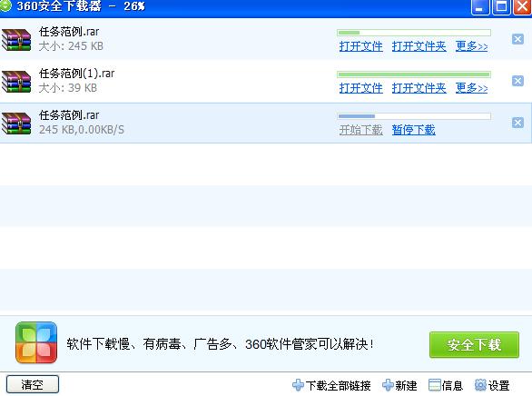
Task: Open 设置 settings label
Action: click(498, 385)
